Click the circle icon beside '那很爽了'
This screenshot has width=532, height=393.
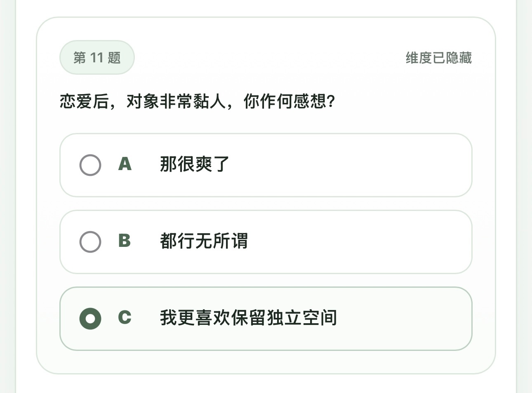point(90,165)
